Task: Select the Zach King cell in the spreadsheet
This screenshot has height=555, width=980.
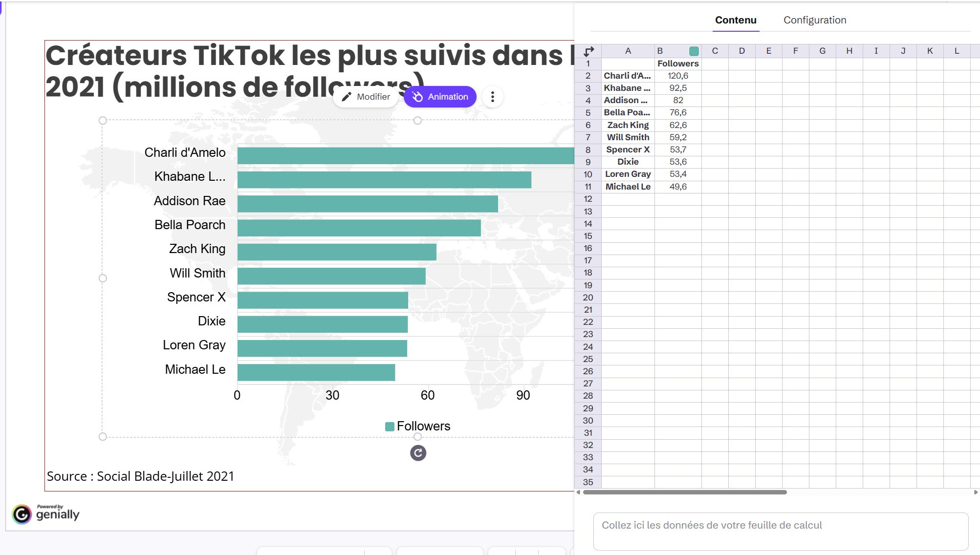Action: coord(628,125)
